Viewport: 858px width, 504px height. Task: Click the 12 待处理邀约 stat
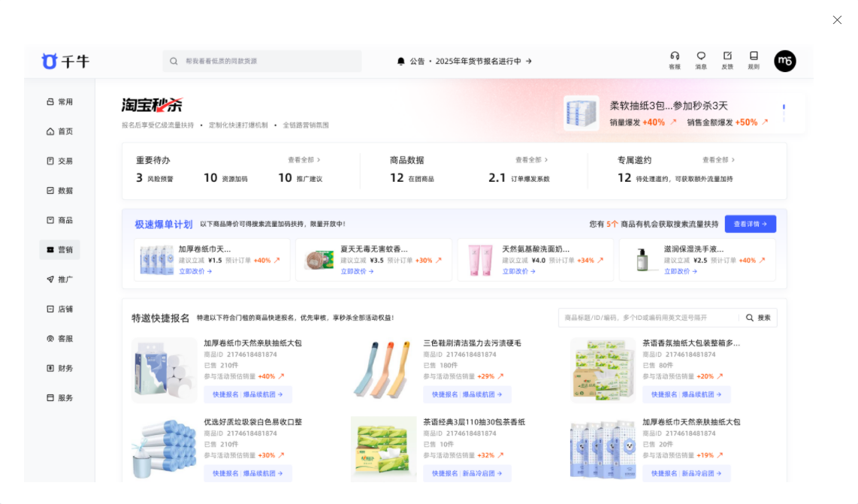(675, 179)
